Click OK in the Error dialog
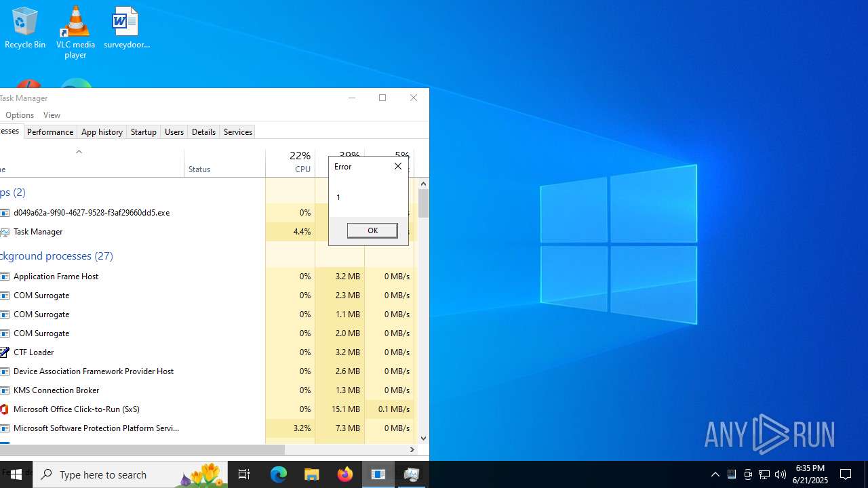Screen dimensions: 868x488 point(372,230)
